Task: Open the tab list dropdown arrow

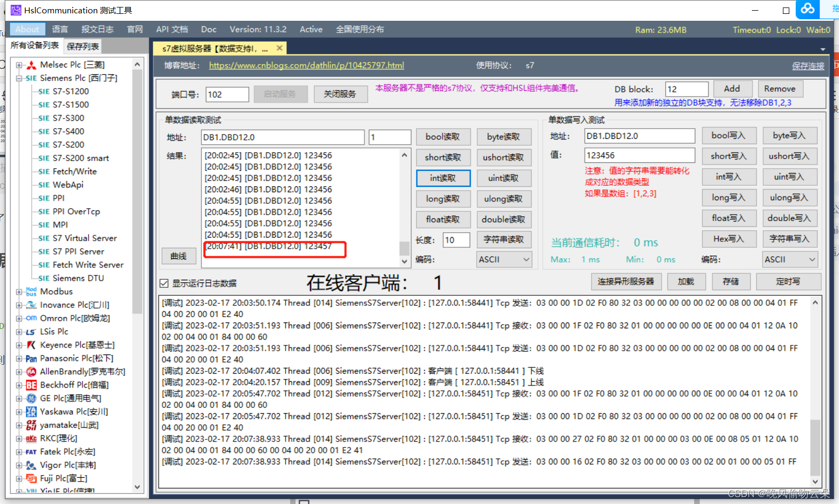Action: click(x=823, y=49)
